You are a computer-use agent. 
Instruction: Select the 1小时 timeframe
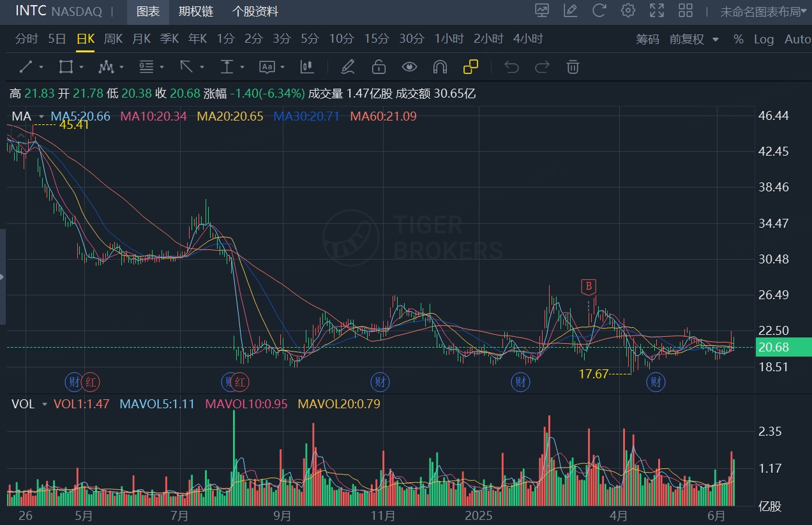click(449, 39)
